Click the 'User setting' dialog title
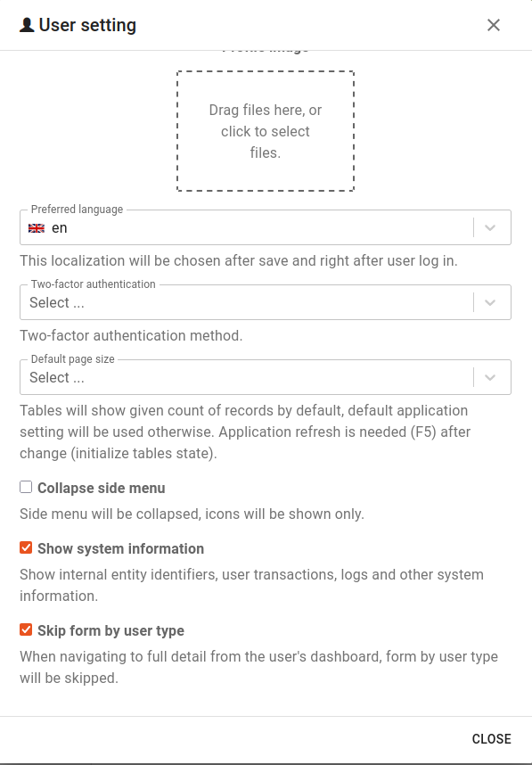Viewport: 532px width, 765px height. click(x=87, y=25)
